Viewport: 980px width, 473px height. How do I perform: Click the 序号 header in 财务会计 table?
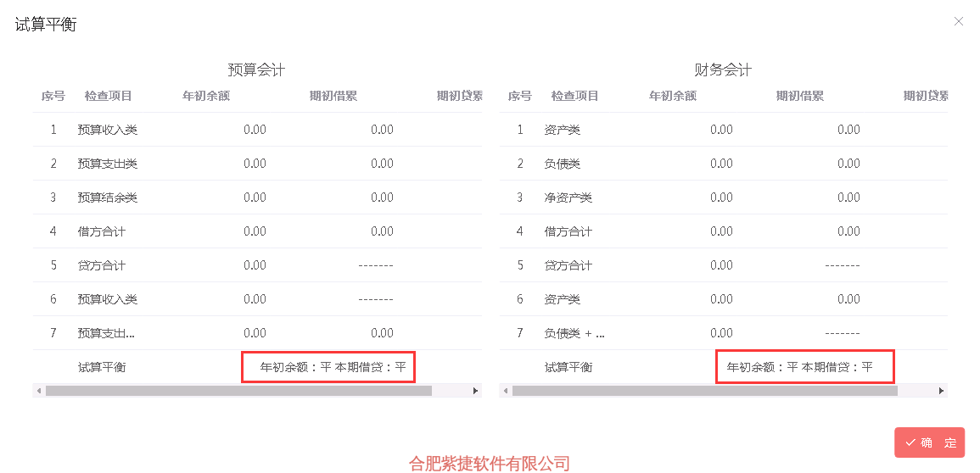(519, 96)
